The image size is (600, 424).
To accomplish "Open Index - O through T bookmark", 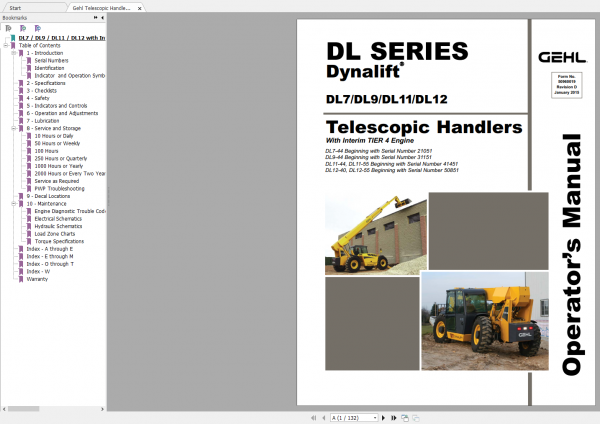I will 50,264.
